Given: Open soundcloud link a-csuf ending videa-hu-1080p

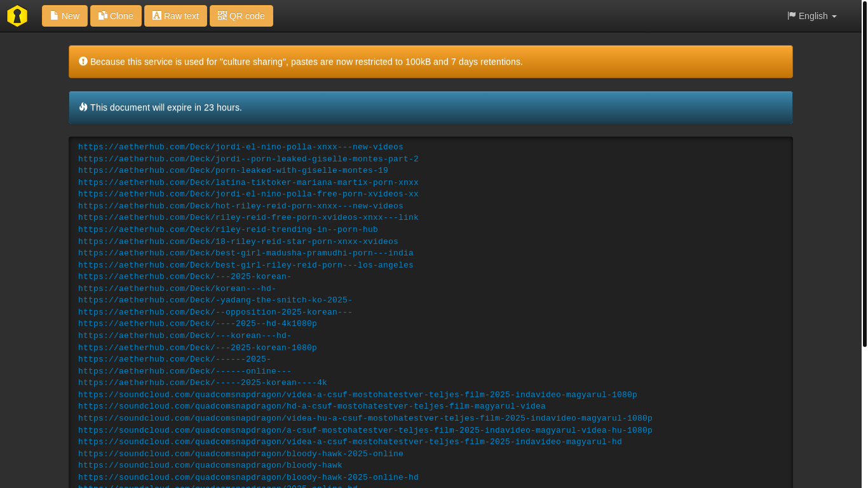Looking at the screenshot, I should [365, 430].
